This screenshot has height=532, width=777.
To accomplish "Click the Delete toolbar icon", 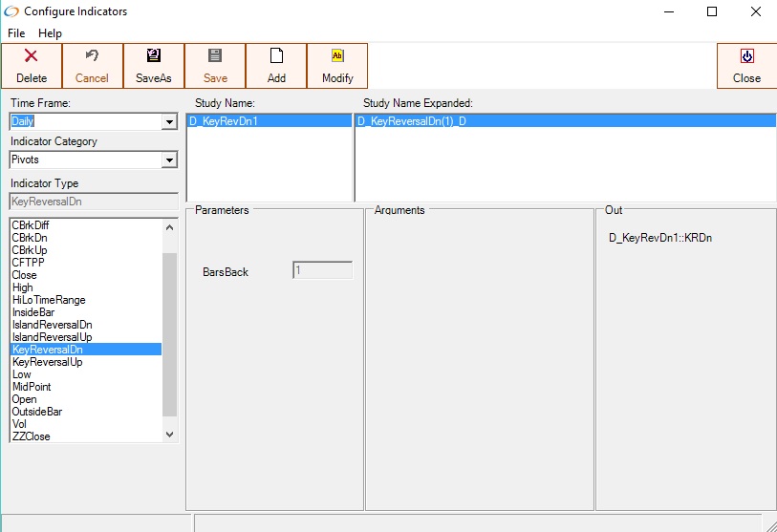I will click(31, 56).
